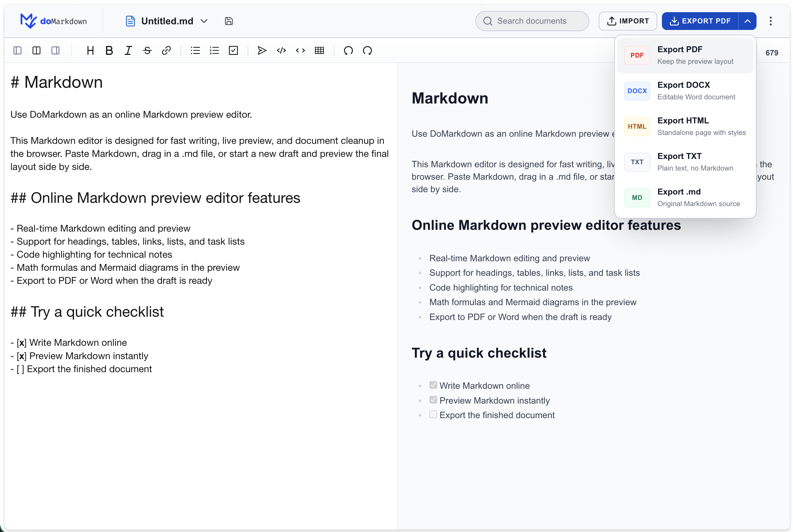
Task: Click the 'Markdown' heading in the preview pane
Action: 450,98
